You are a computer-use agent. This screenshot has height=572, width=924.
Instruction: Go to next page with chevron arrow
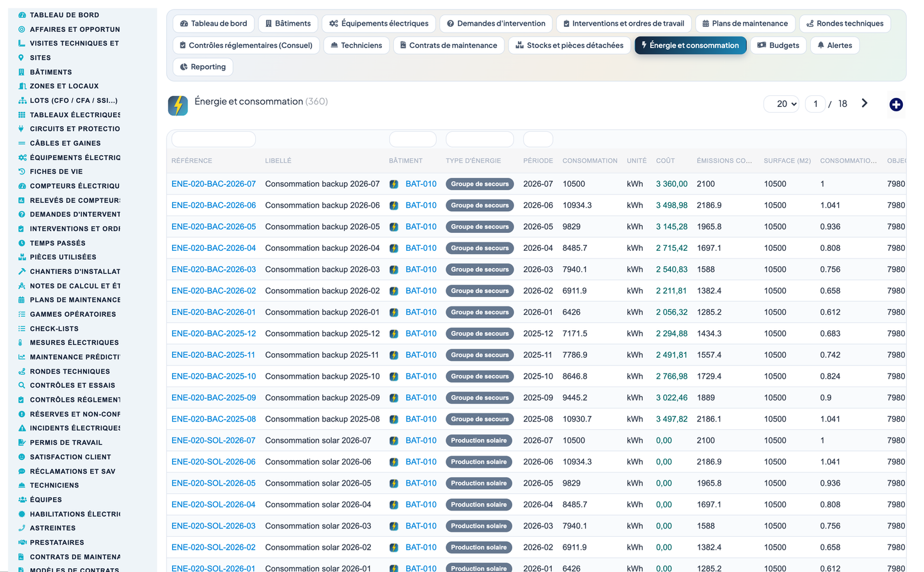865,103
